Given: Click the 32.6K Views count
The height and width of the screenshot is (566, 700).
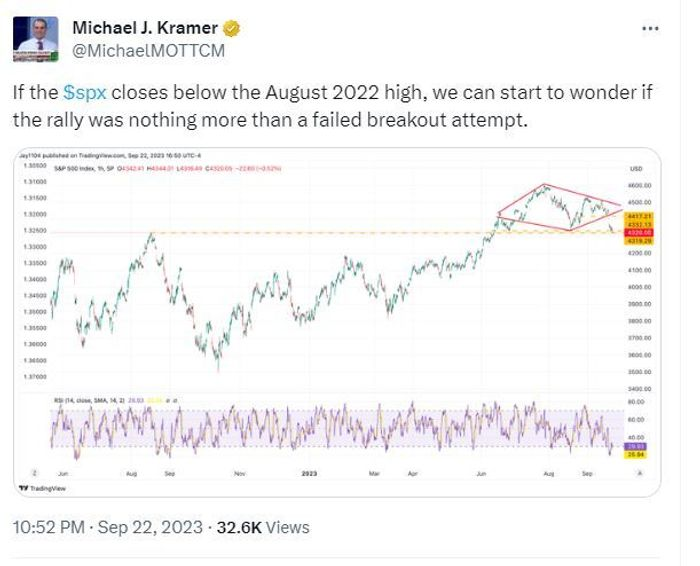Looking at the screenshot, I should click(x=263, y=527).
